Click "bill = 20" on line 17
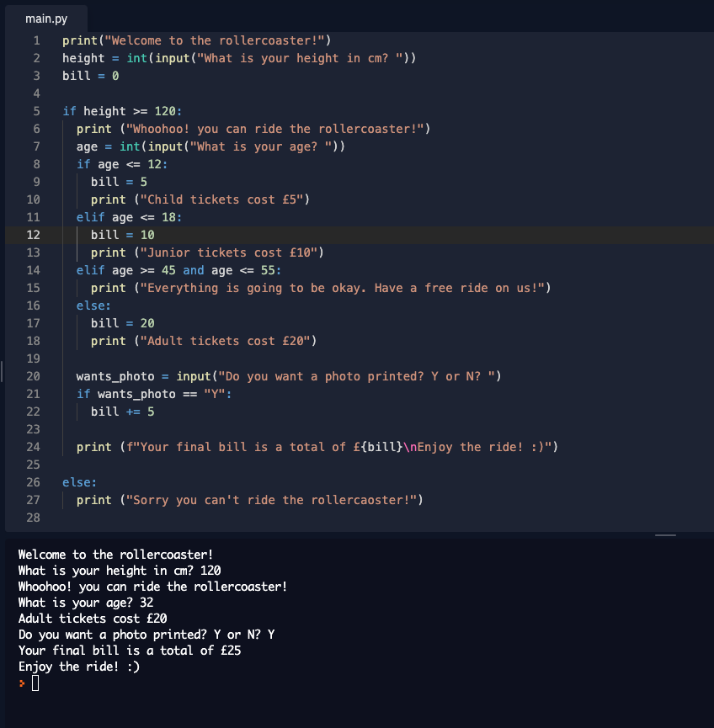The height and width of the screenshot is (728, 714). pos(123,324)
